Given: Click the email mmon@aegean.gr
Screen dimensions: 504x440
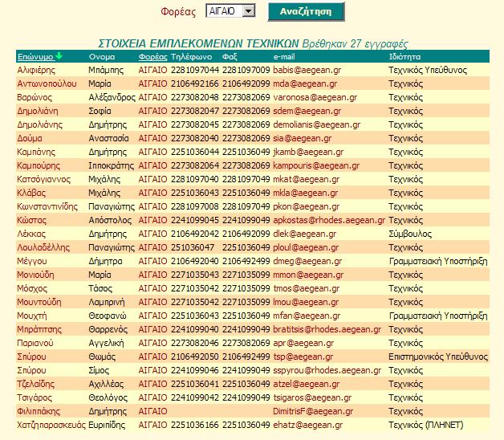Looking at the screenshot, I should 308,275.
